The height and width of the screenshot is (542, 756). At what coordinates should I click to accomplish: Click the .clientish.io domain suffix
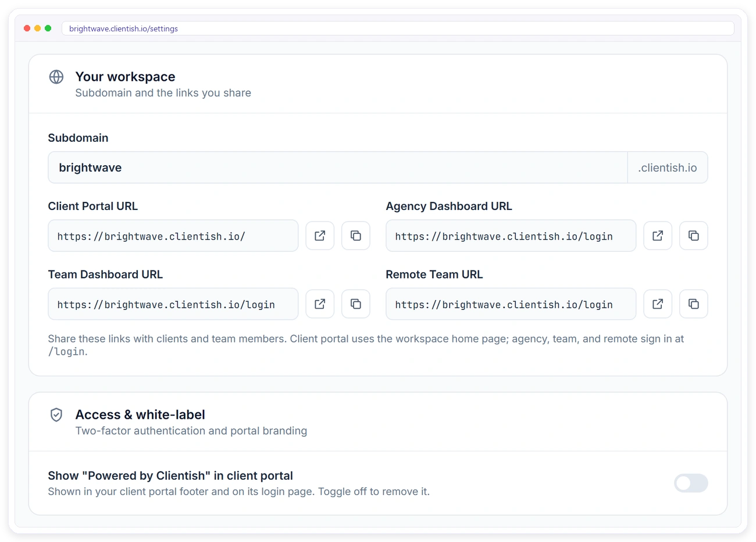(x=668, y=167)
